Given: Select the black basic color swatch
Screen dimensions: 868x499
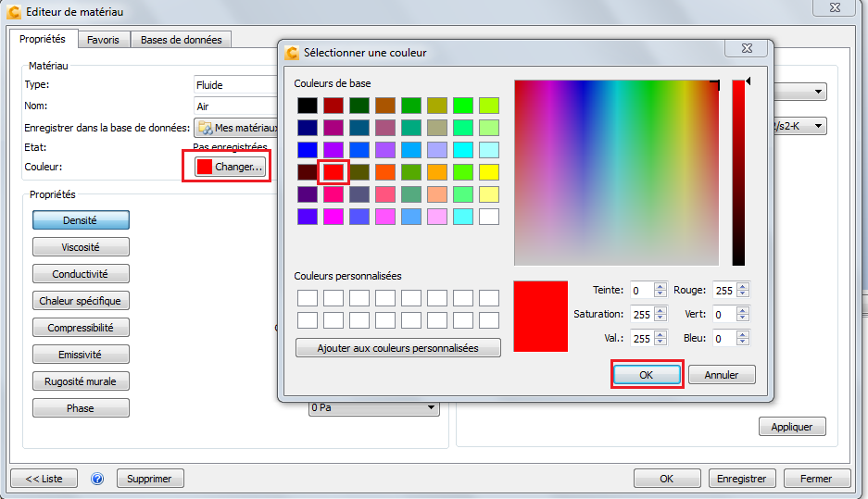Looking at the screenshot, I should 308,106.
